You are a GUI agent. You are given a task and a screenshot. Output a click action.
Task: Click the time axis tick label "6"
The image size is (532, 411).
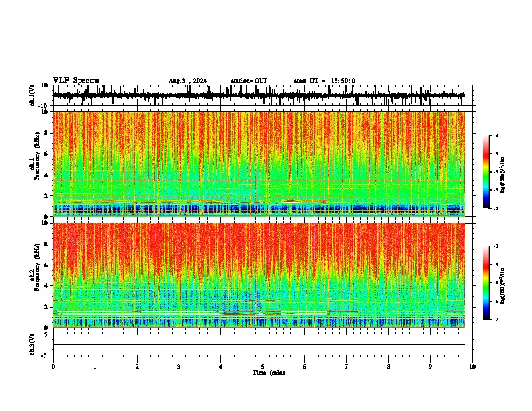coord(305,367)
